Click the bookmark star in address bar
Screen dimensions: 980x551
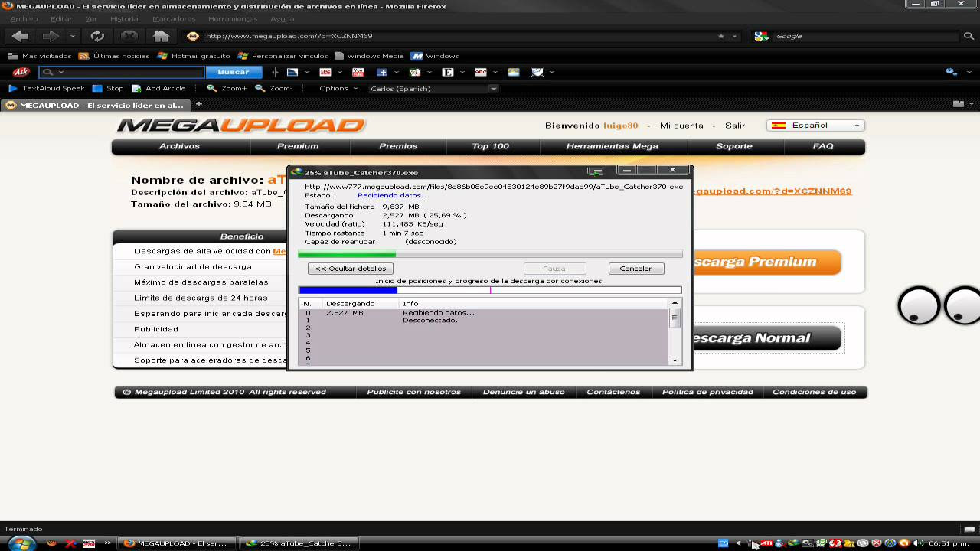721,36
